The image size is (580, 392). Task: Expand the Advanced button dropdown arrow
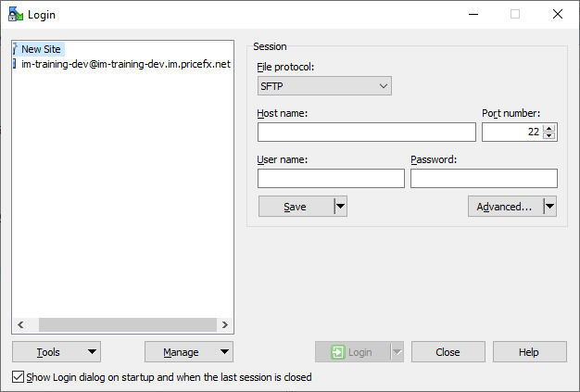click(549, 207)
